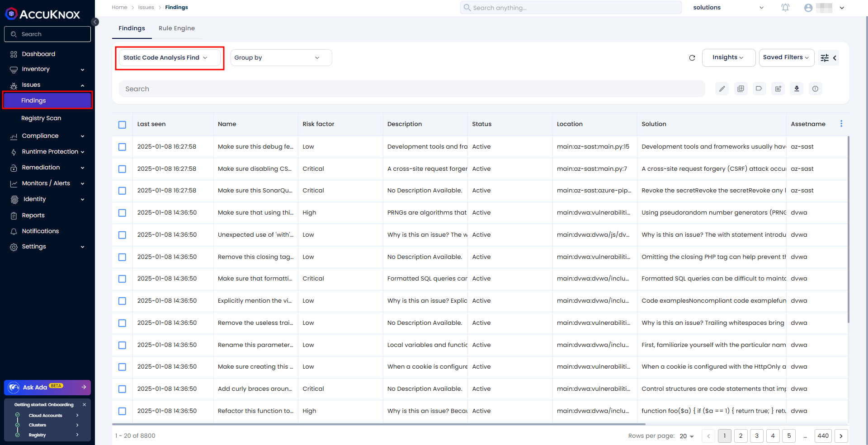Jump to last page 440
868x445 pixels.
point(823,436)
